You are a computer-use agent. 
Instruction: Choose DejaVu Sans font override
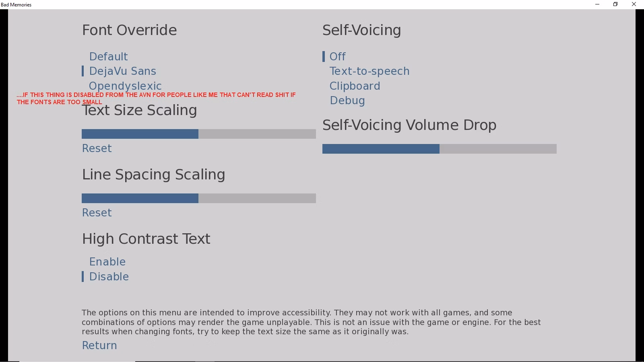(x=122, y=71)
